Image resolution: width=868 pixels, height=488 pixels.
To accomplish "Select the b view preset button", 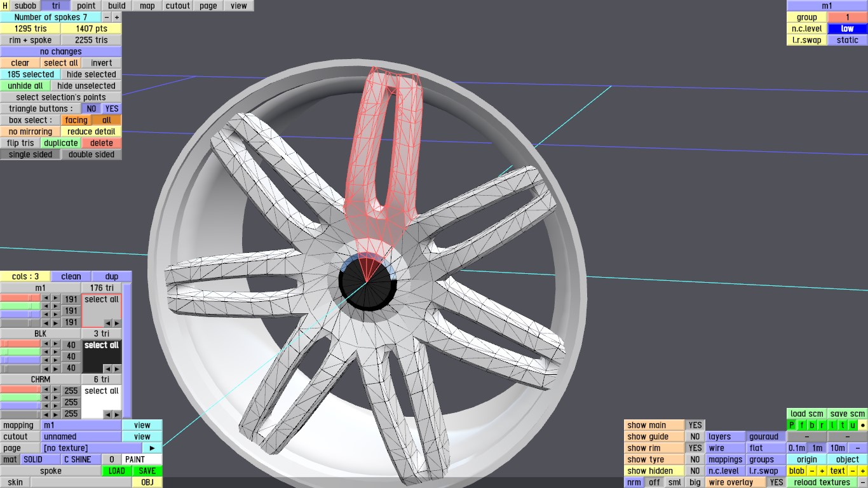I will pyautogui.click(x=812, y=425).
